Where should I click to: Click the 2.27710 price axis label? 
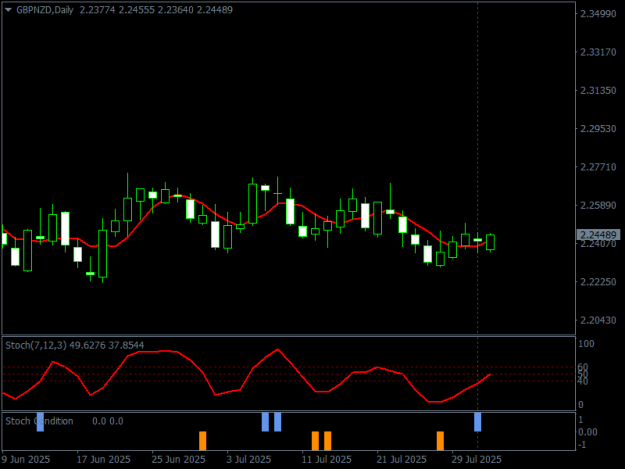pyautogui.click(x=598, y=167)
